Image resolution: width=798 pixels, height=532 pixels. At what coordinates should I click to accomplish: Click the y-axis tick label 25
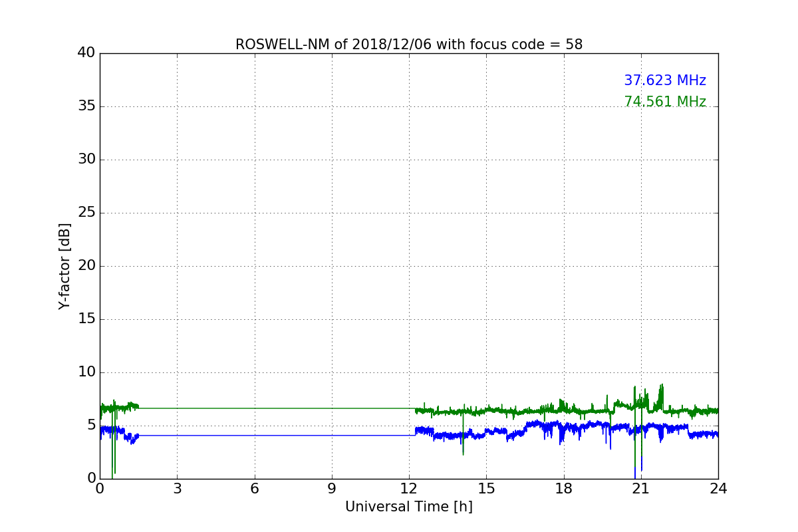(86, 212)
